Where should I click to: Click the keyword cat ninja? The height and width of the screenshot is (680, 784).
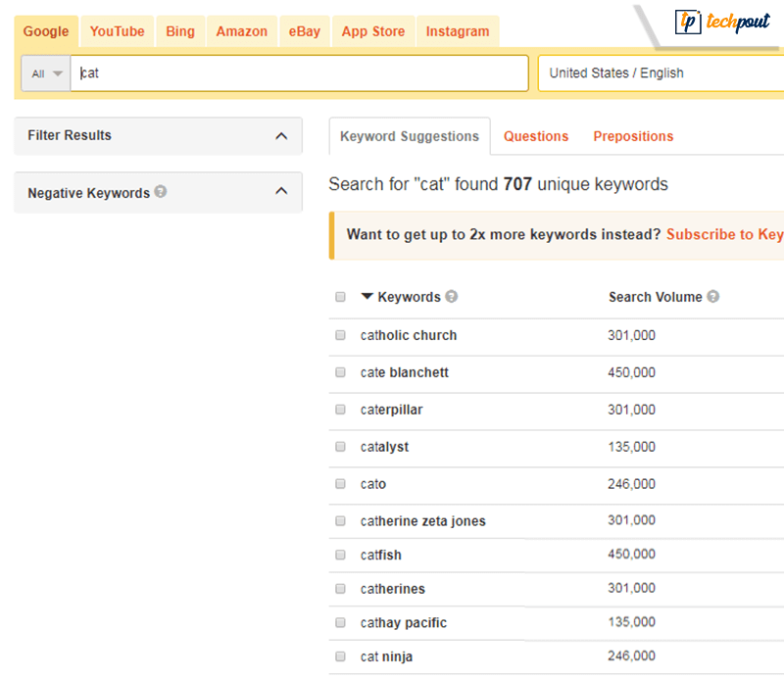(386, 657)
